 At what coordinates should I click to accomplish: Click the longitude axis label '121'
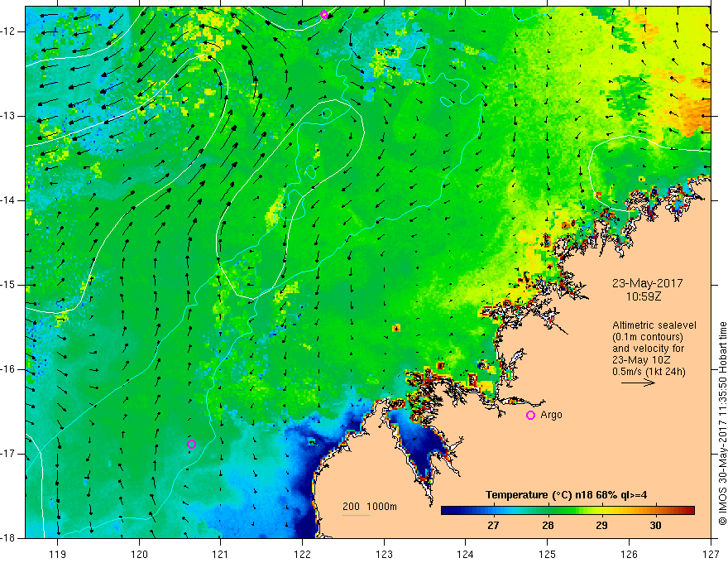click(221, 554)
